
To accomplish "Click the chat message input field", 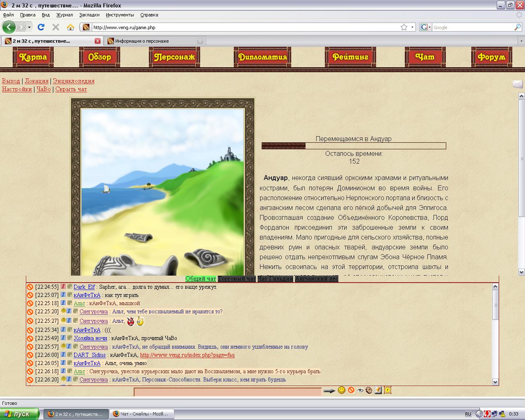I will click(228, 392).
